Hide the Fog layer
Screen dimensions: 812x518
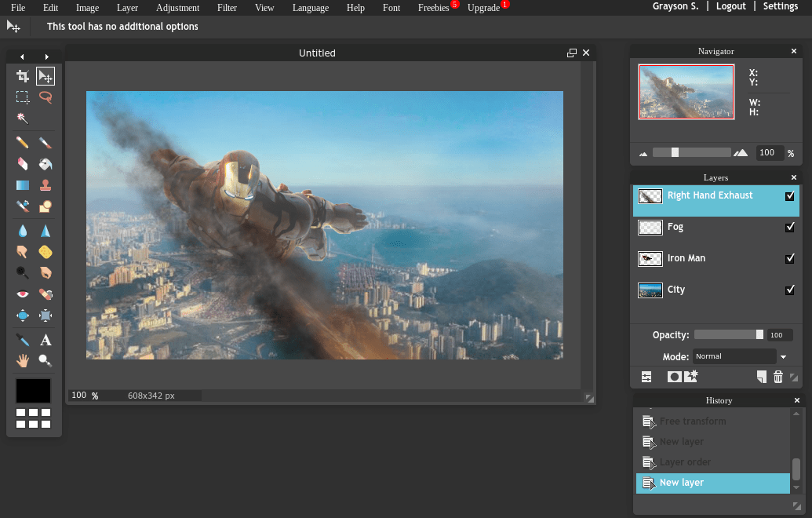(x=790, y=227)
